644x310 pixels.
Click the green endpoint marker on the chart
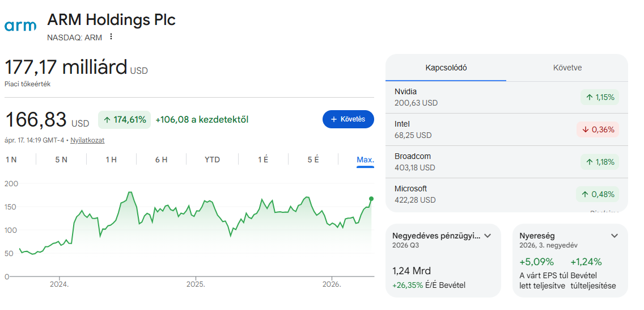pos(371,199)
